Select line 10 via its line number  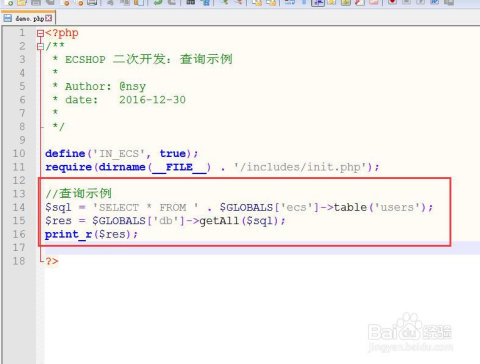click(19, 154)
